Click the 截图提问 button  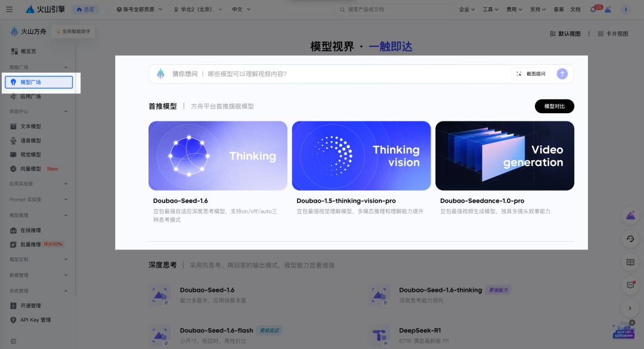click(531, 74)
